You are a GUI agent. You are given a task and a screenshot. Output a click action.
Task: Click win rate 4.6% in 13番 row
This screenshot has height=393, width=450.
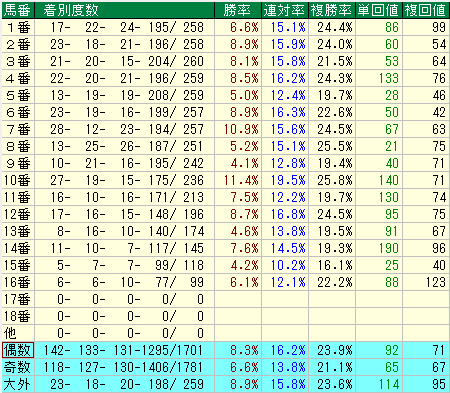(x=244, y=231)
